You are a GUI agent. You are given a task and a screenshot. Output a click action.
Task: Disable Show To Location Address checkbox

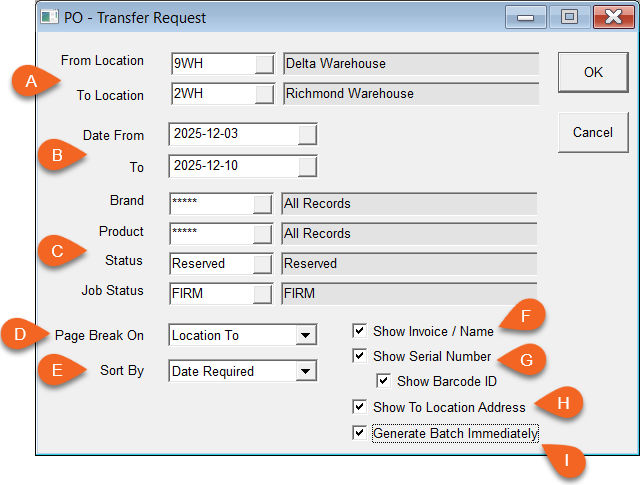[359, 407]
